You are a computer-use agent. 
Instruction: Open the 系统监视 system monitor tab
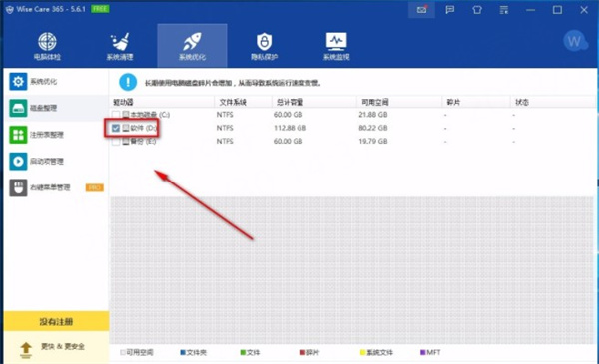pyautogui.click(x=336, y=46)
